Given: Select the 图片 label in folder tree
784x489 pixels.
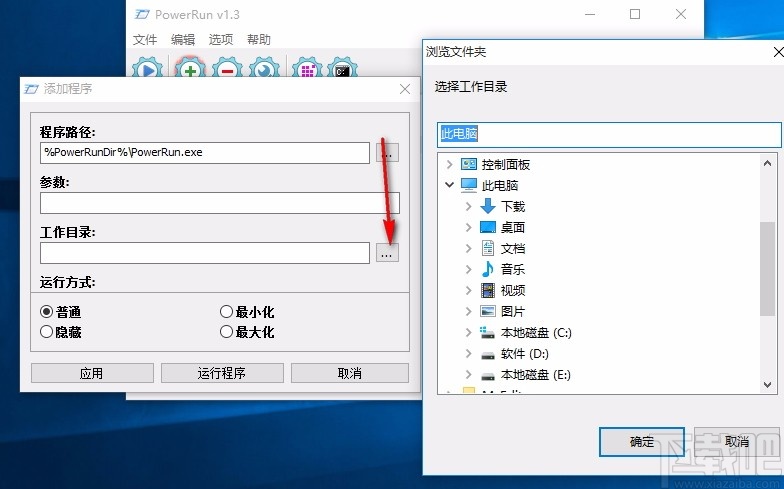Looking at the screenshot, I should pyautogui.click(x=513, y=312).
